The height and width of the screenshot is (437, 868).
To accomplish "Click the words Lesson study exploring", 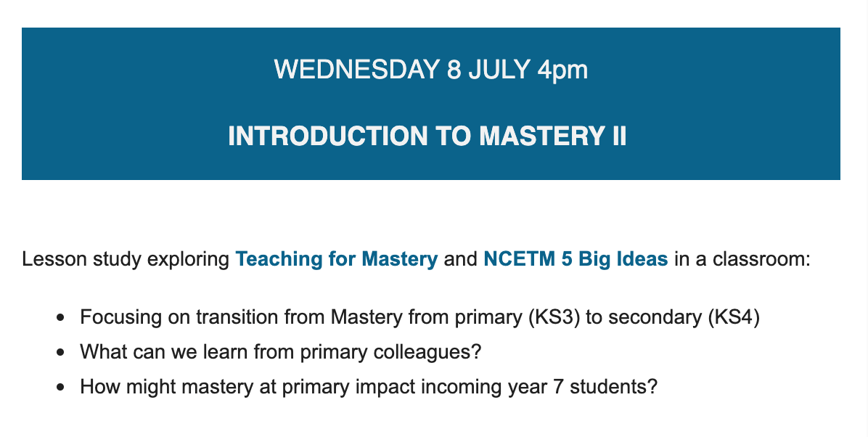I will pyautogui.click(x=126, y=259).
